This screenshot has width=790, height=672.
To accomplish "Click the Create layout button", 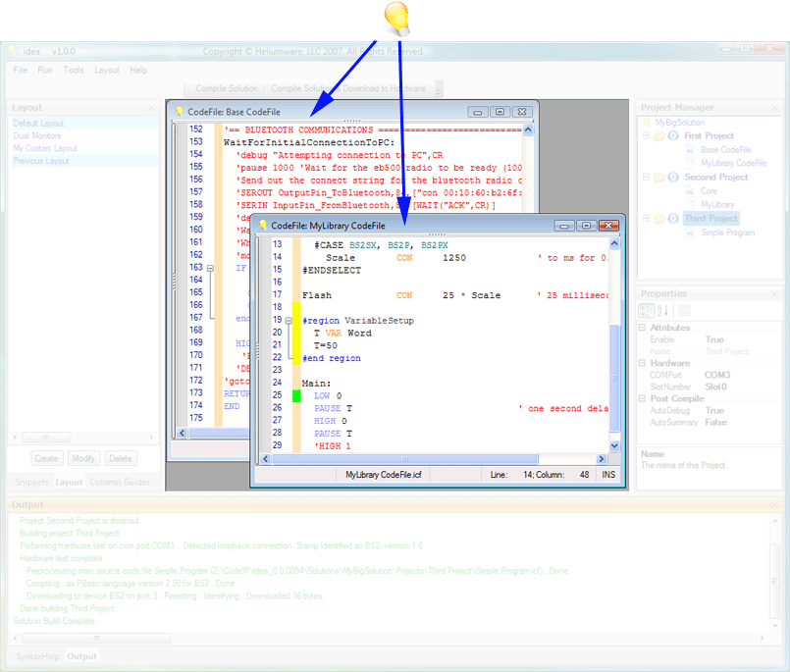I will (x=46, y=457).
